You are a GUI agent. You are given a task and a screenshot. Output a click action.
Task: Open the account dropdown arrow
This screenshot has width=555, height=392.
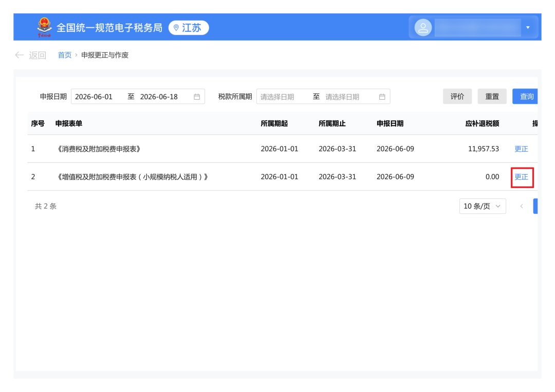(x=528, y=28)
